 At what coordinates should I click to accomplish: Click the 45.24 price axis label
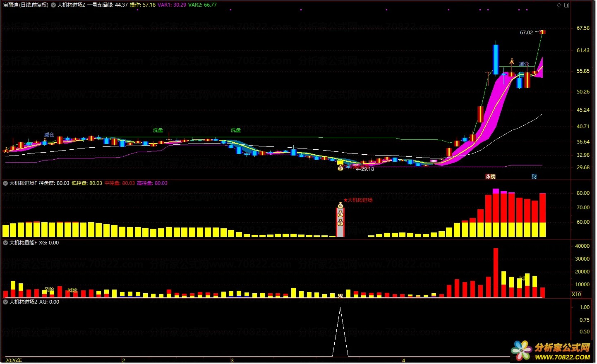[x=583, y=110]
